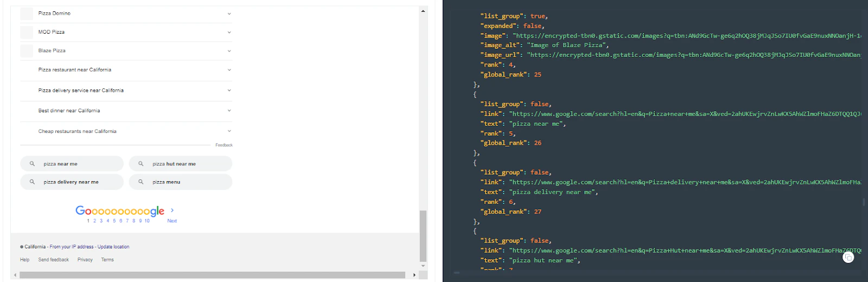Click the 'Pizza Domino' row title
Viewport: 868px width, 282px height.
tap(54, 14)
